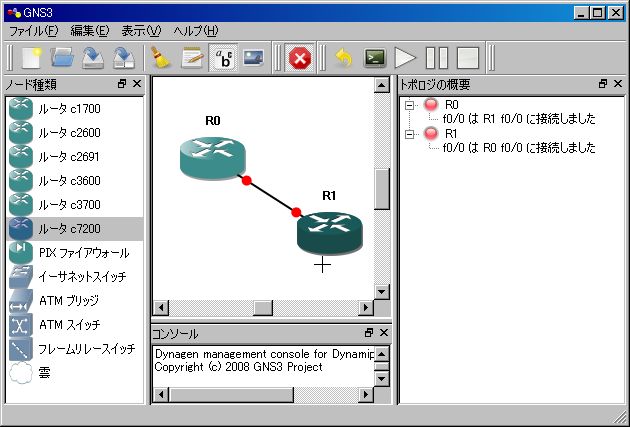Close the コンソール panel
Image resolution: width=630 pixels, height=427 pixels.
[384, 333]
